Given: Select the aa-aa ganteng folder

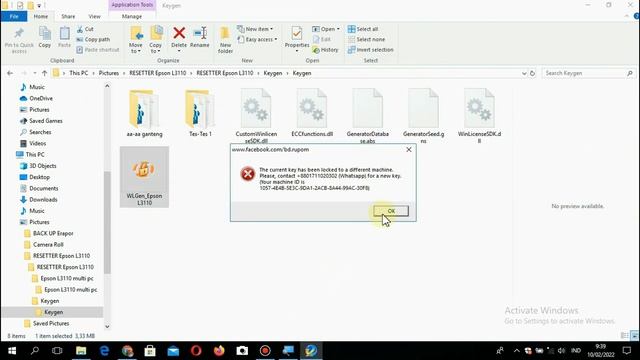Looking at the screenshot, I should coord(144,113).
